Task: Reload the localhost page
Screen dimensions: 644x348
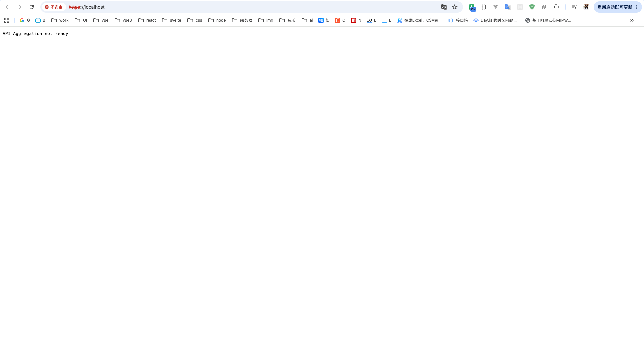Action: click(32, 7)
